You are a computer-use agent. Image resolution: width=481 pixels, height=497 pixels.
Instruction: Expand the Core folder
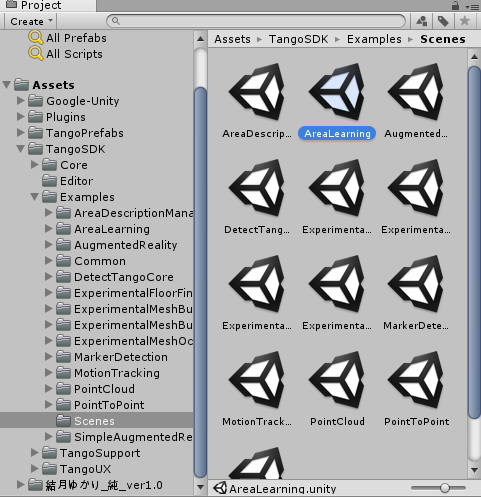[35, 165]
